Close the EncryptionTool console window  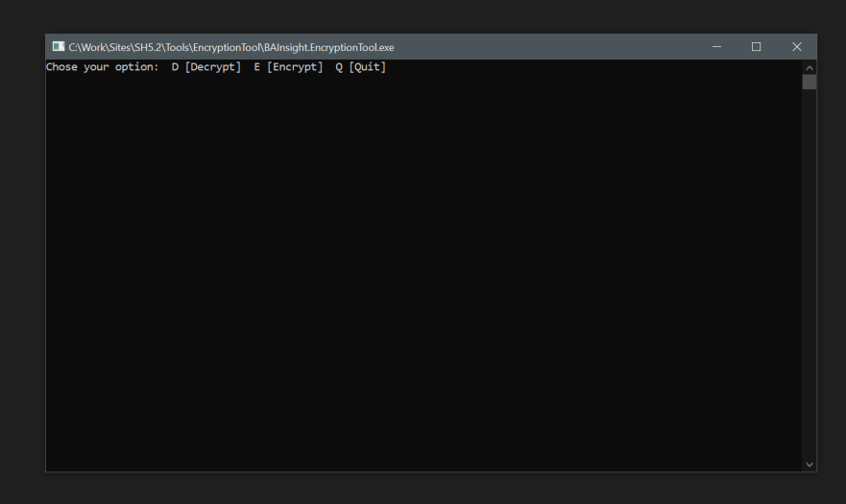[796, 47]
